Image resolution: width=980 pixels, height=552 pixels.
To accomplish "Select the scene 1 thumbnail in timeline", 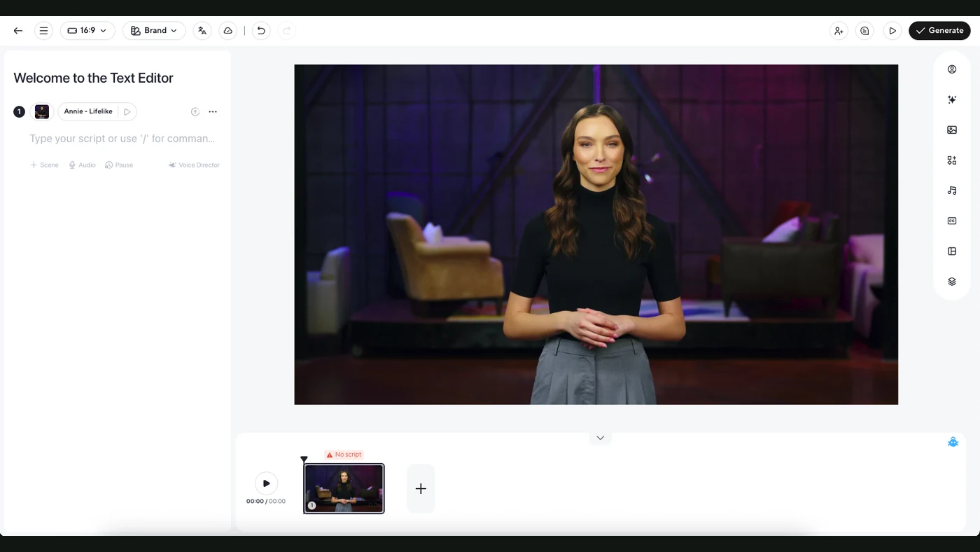I will [x=344, y=489].
